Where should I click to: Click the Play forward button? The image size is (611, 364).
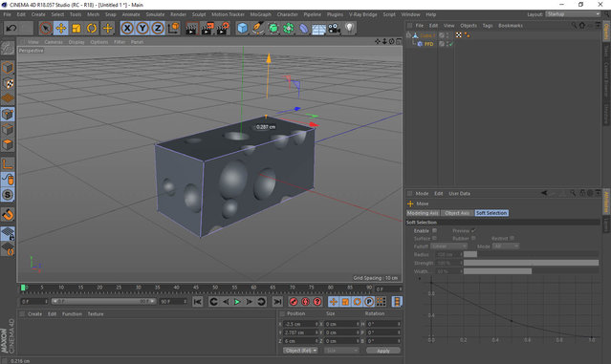237,302
